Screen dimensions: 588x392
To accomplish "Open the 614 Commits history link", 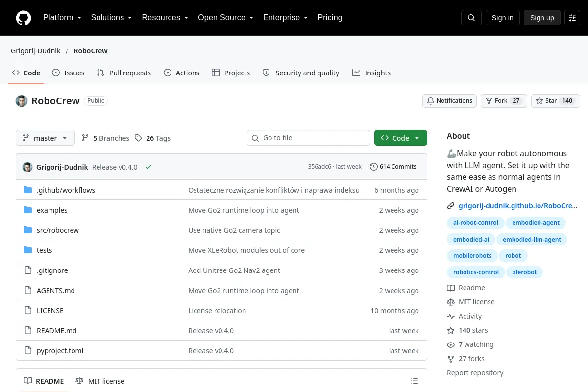I will 393,167.
